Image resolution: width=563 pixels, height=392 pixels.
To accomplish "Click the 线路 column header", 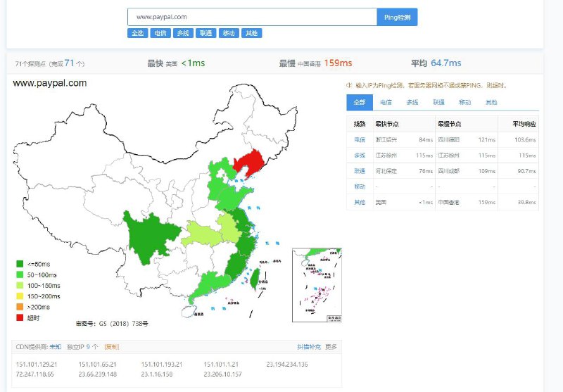I will pos(360,124).
